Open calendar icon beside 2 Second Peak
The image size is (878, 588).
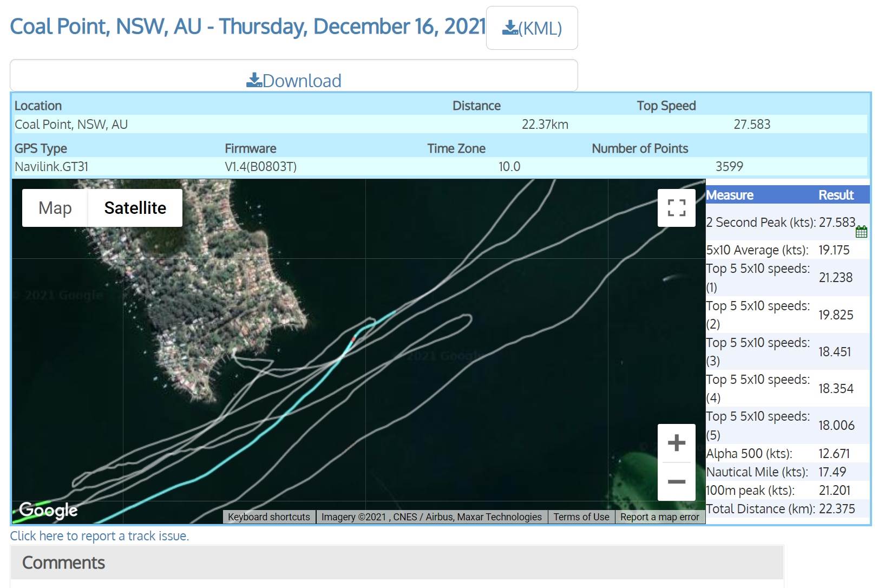[x=861, y=232]
